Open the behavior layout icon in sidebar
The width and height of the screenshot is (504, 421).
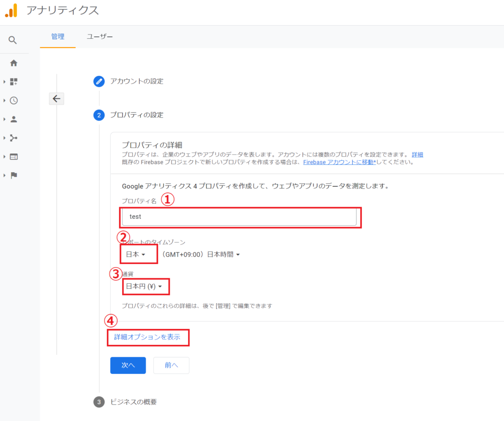[13, 157]
